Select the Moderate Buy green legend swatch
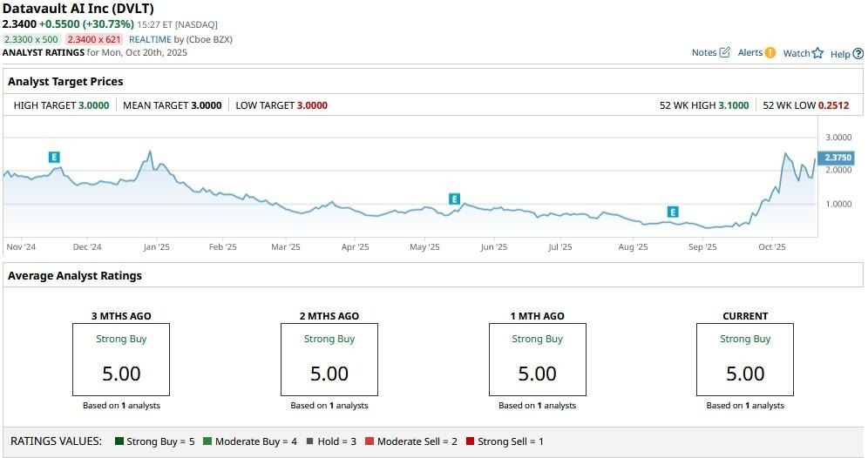 (x=207, y=441)
